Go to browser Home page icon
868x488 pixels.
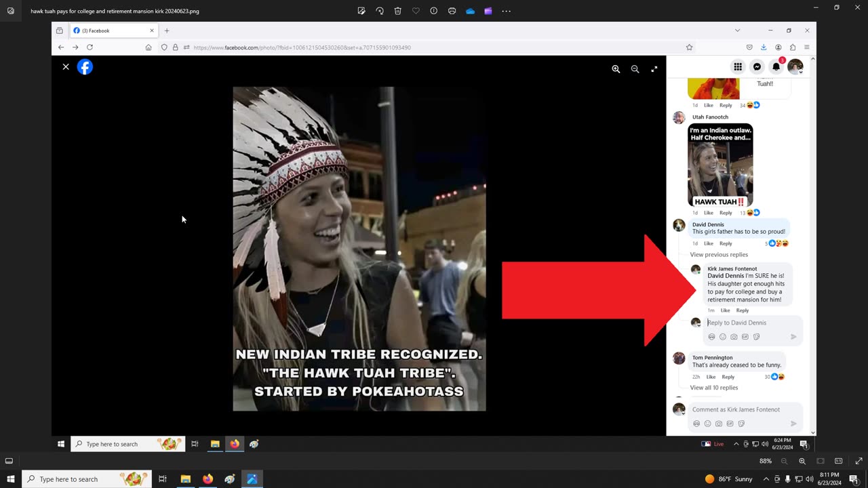point(149,47)
